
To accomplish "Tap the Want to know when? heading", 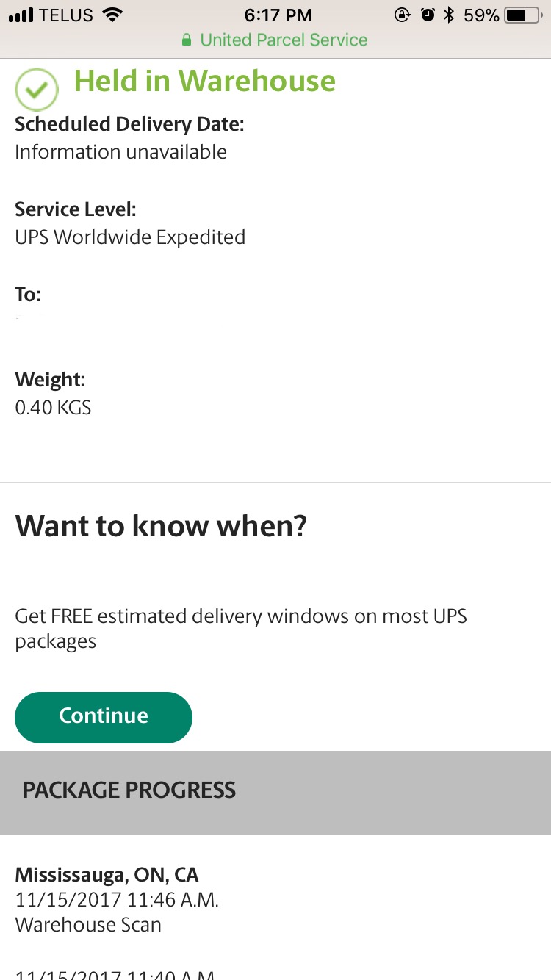I will (161, 526).
